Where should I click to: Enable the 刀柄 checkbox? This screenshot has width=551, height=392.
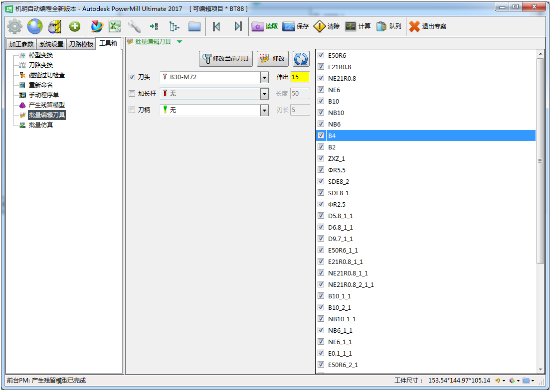click(132, 110)
